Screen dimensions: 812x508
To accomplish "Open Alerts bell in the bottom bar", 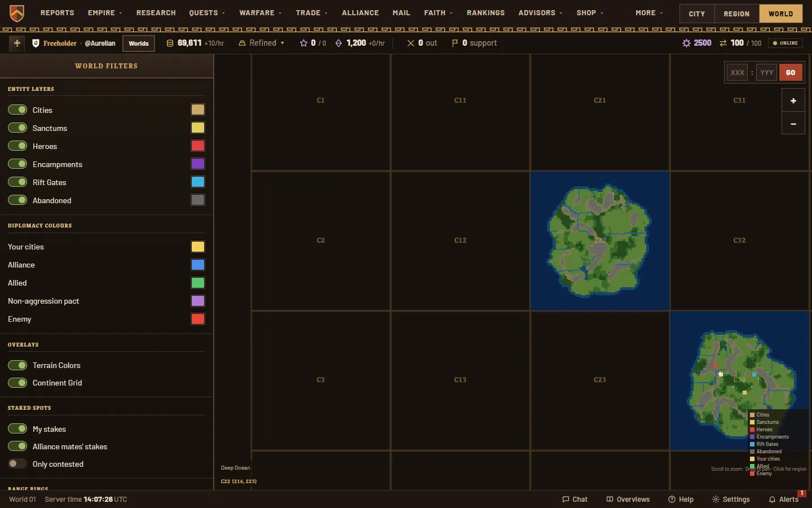I will [783, 500].
